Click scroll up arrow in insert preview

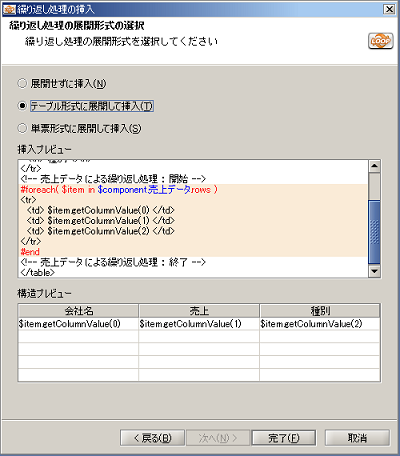(374, 166)
